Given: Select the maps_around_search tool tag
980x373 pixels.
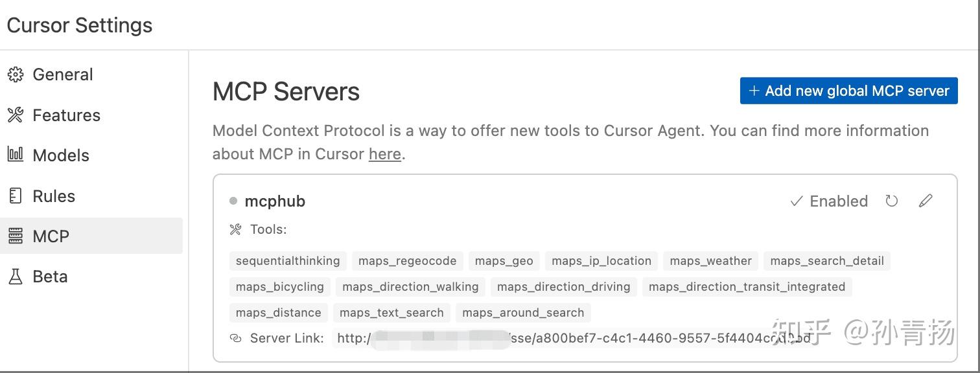Looking at the screenshot, I should 523,313.
